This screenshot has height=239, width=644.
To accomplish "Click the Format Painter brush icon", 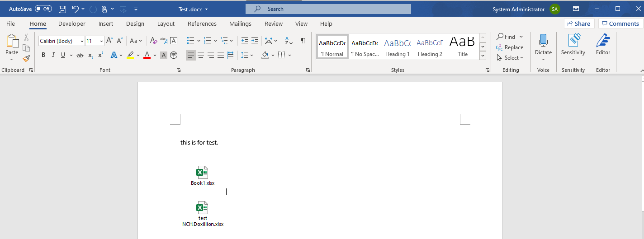I will pos(26,58).
